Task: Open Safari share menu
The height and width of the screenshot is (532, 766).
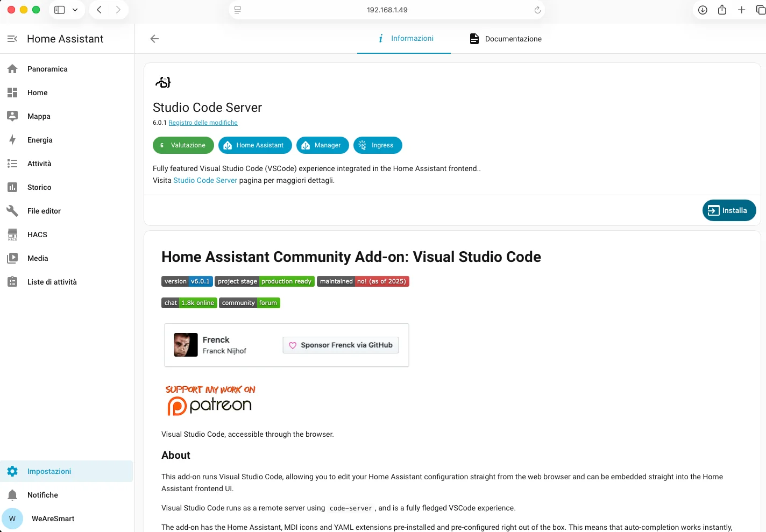Action: tap(722, 10)
